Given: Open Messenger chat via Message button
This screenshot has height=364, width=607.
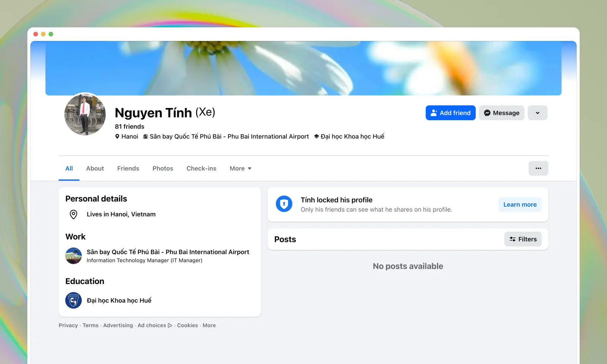Looking at the screenshot, I should point(502,113).
